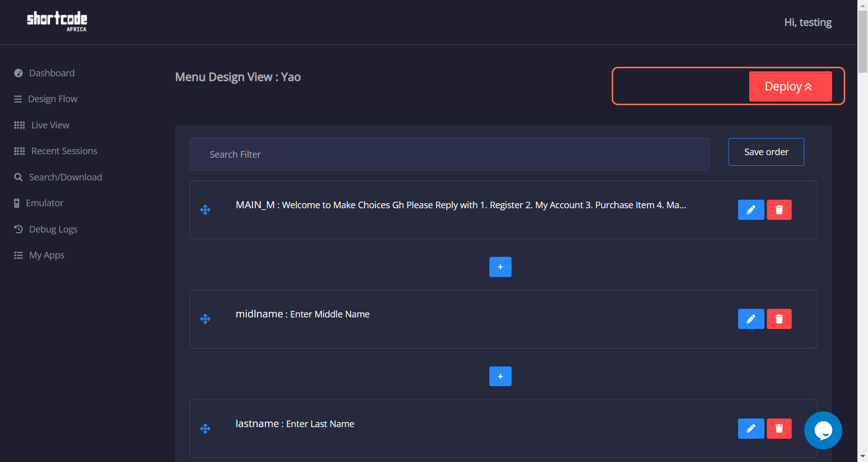Image resolution: width=868 pixels, height=462 pixels.
Task: Click the scrollbar up arrow
Action: click(862, 5)
